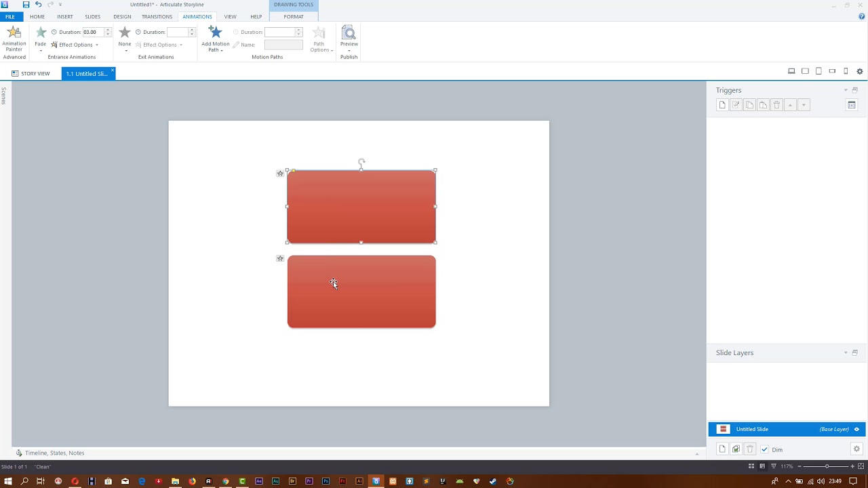Close the 1.1 Untitled Slide tab

[x=113, y=70]
